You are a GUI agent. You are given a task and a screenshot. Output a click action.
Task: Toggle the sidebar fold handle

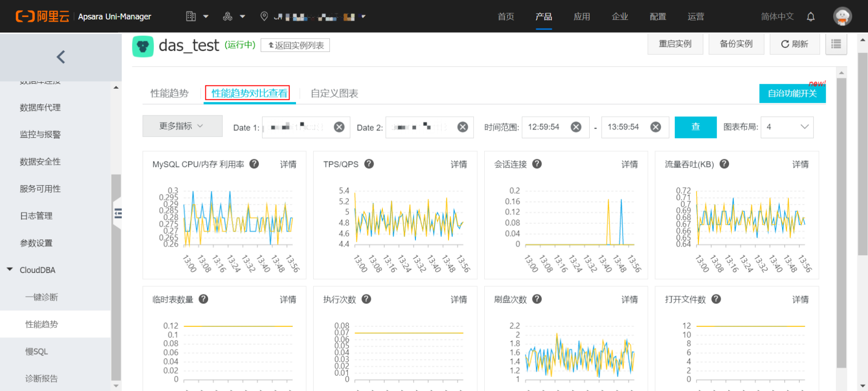[117, 214]
